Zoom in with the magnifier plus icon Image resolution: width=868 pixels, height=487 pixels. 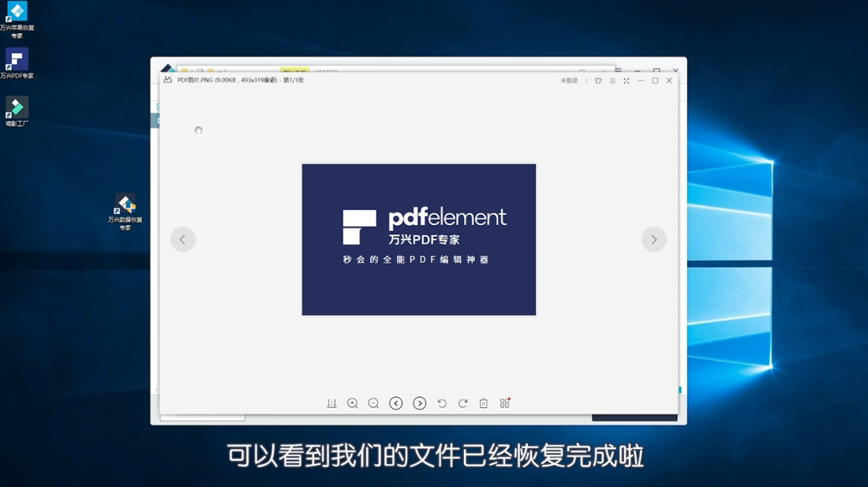pyautogui.click(x=353, y=403)
